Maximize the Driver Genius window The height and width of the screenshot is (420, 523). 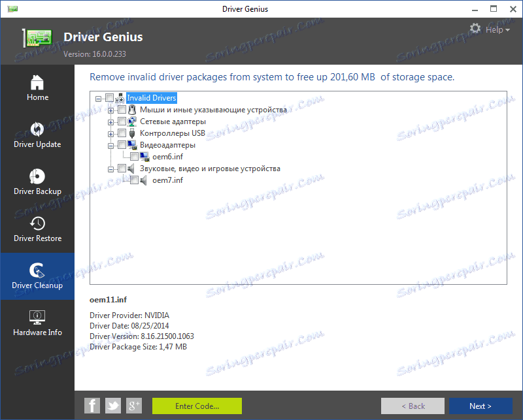click(x=494, y=9)
